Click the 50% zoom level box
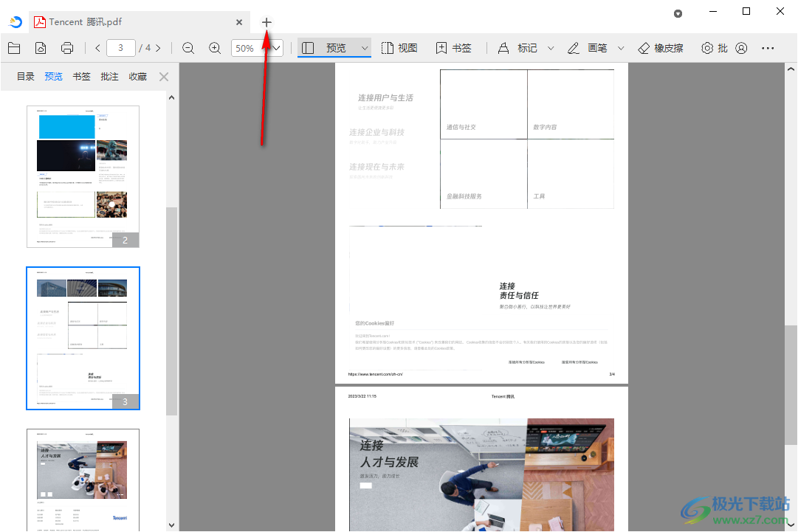The width and height of the screenshot is (798, 532). [x=245, y=48]
